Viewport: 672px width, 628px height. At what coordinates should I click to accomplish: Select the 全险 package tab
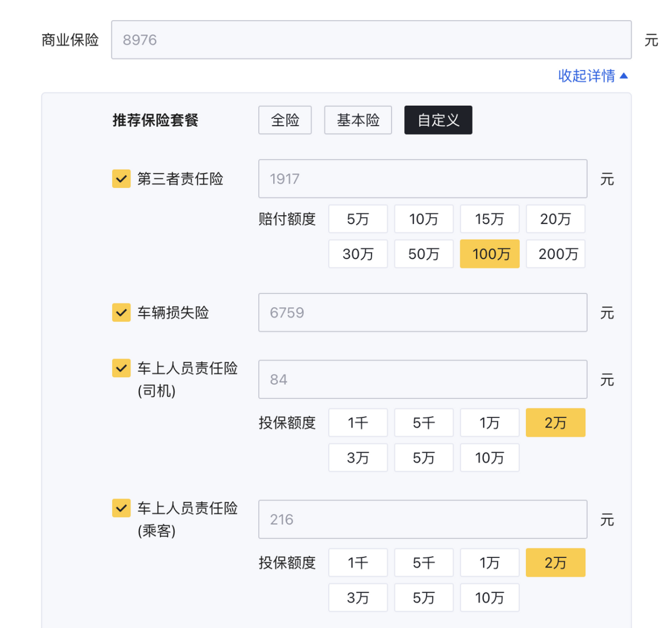click(285, 120)
